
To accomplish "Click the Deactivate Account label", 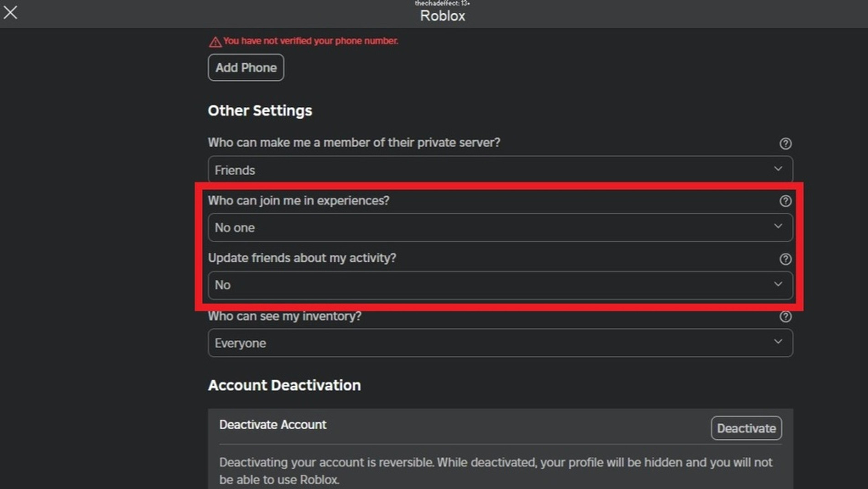I will pos(273,425).
